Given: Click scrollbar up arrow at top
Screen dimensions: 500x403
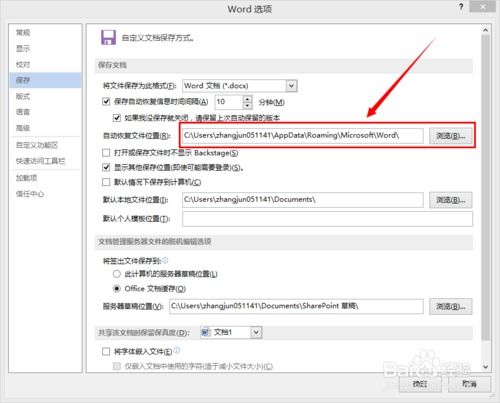Looking at the screenshot, I should tap(485, 30).
